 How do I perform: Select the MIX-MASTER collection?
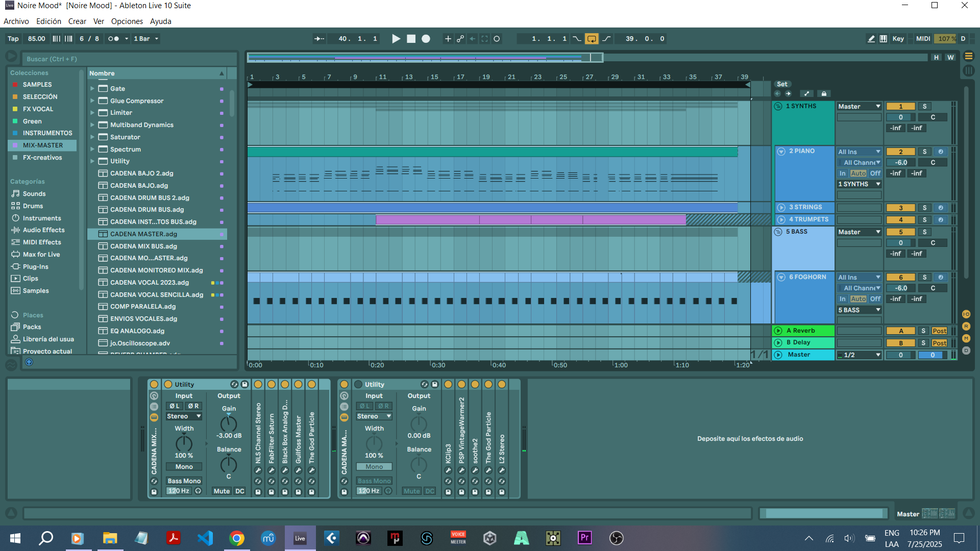click(x=42, y=145)
